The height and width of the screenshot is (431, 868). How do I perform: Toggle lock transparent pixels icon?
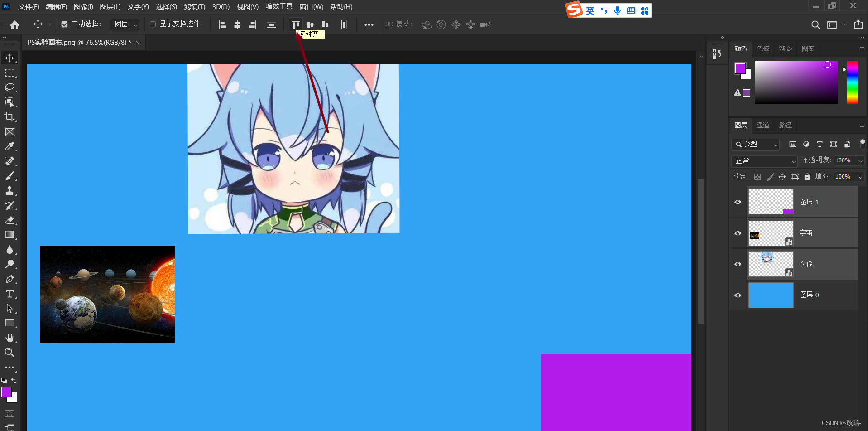pyautogui.click(x=758, y=177)
